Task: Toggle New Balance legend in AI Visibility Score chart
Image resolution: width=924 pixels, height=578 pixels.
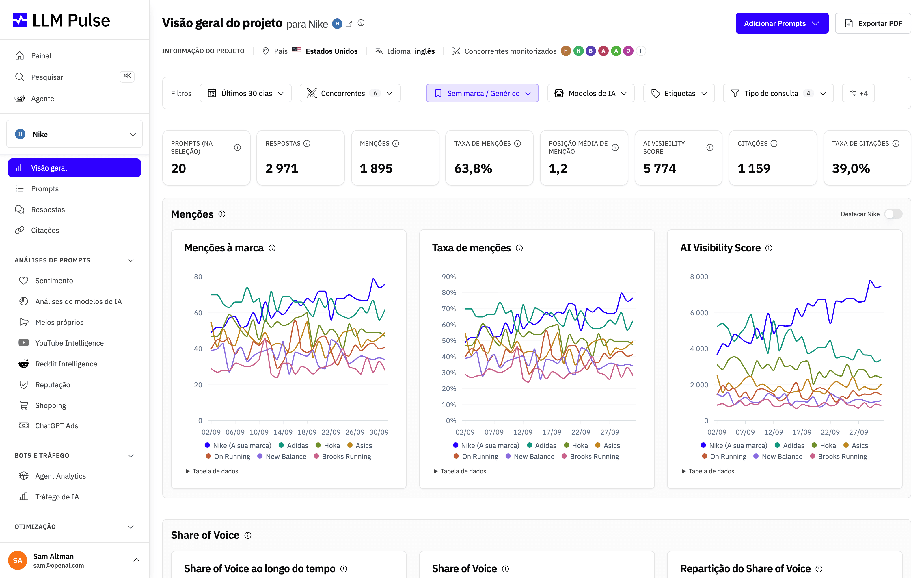Action: coord(778,456)
